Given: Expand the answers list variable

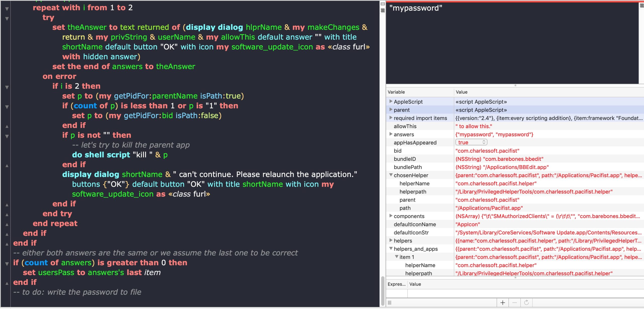Looking at the screenshot, I should pos(391,134).
